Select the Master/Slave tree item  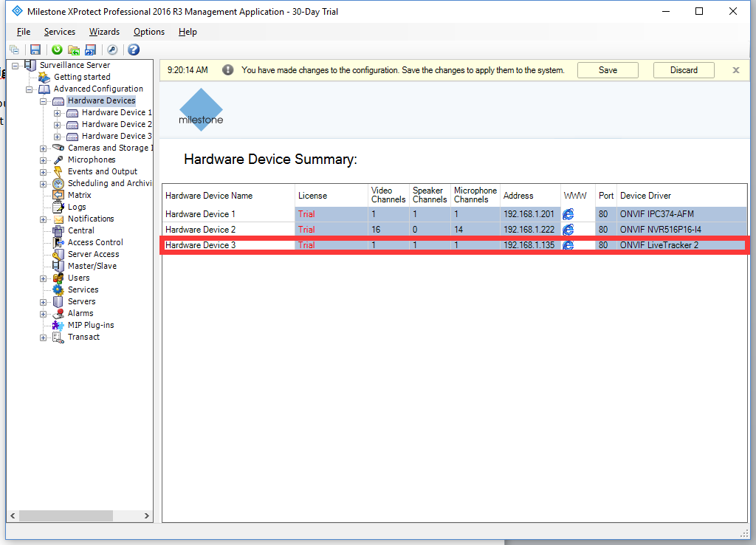pos(92,267)
